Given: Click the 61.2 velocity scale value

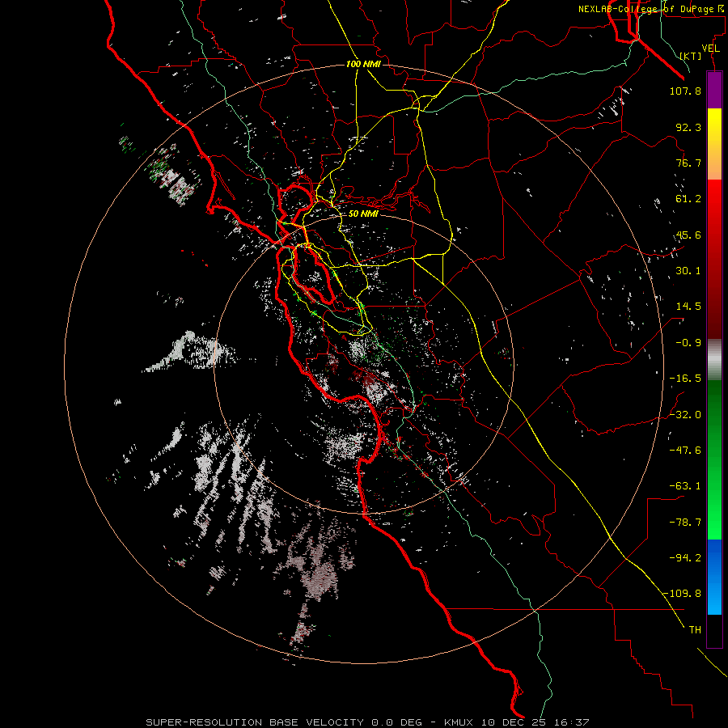Looking at the screenshot, I should tap(688, 199).
